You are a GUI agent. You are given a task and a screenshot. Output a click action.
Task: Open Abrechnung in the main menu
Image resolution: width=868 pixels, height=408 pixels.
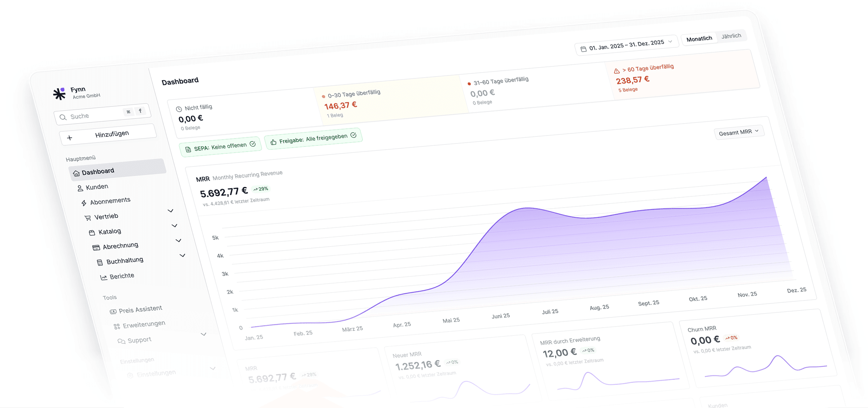[x=120, y=246]
